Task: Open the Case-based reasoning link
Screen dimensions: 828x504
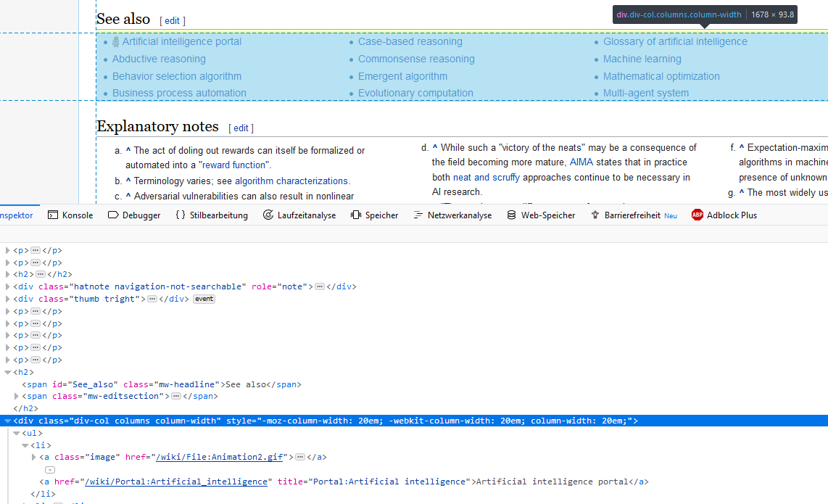Action: pyautogui.click(x=410, y=42)
